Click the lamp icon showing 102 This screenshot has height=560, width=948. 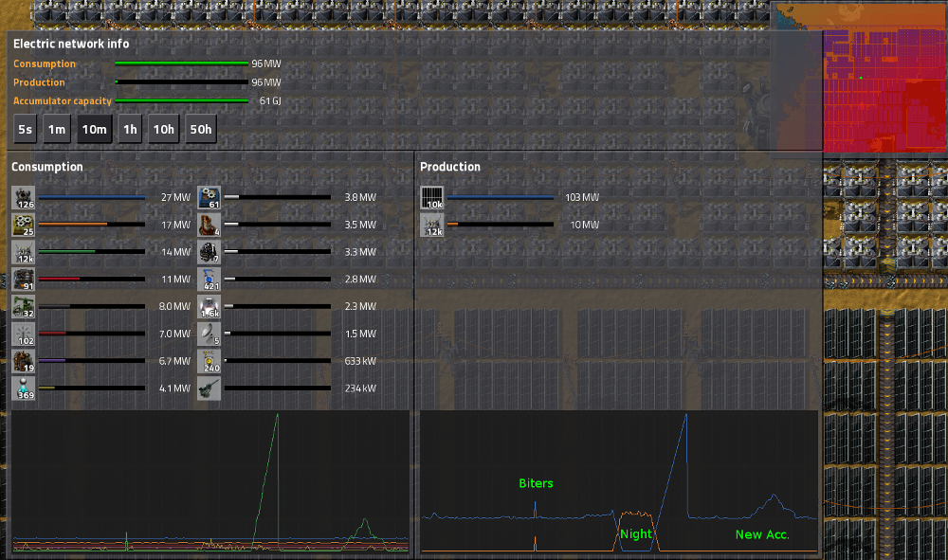tap(24, 334)
